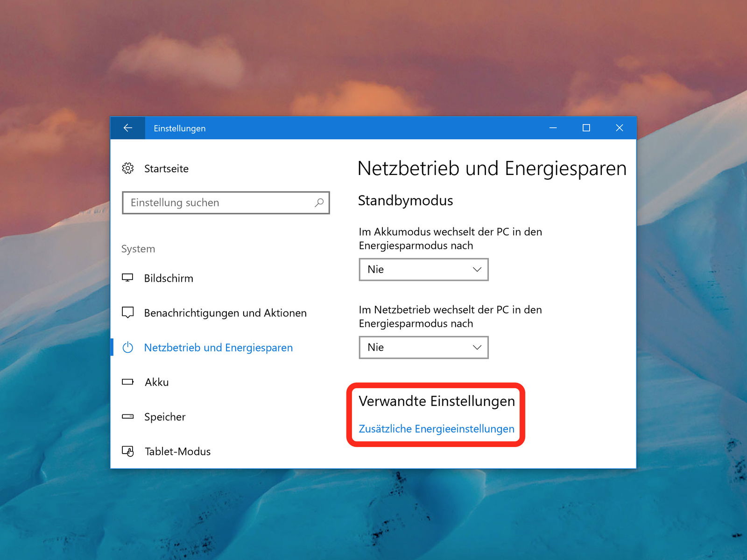Open the Bildschirm settings page

pos(169,278)
